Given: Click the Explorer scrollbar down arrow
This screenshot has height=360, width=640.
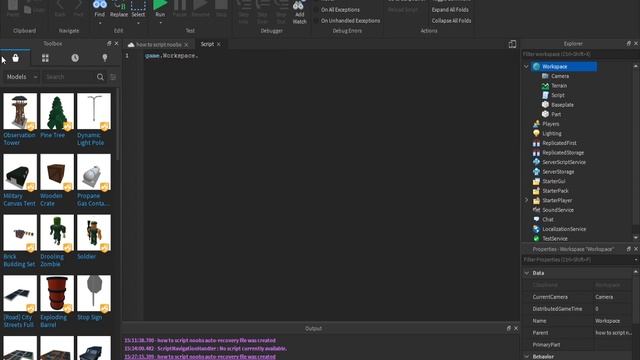Looking at the screenshot, I should [x=636, y=238].
